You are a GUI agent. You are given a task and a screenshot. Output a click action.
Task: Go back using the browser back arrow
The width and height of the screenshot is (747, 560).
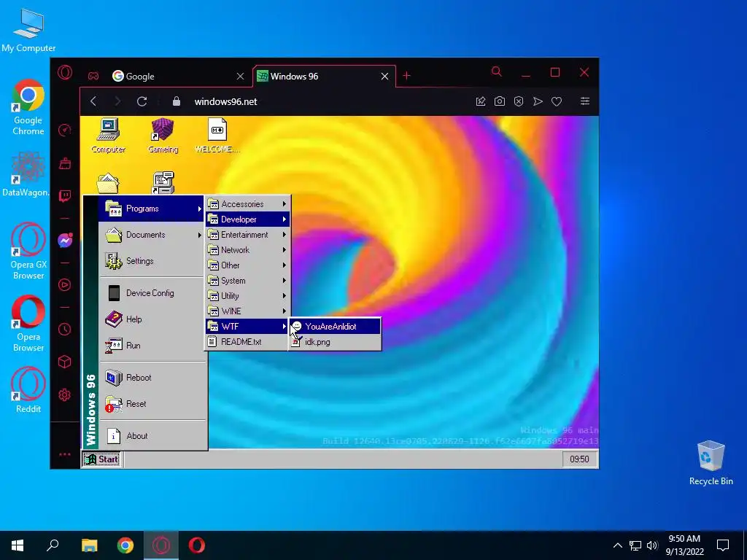(x=93, y=101)
